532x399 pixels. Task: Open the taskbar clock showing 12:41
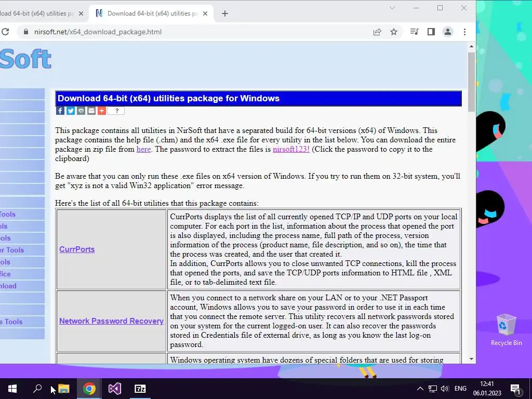487,389
